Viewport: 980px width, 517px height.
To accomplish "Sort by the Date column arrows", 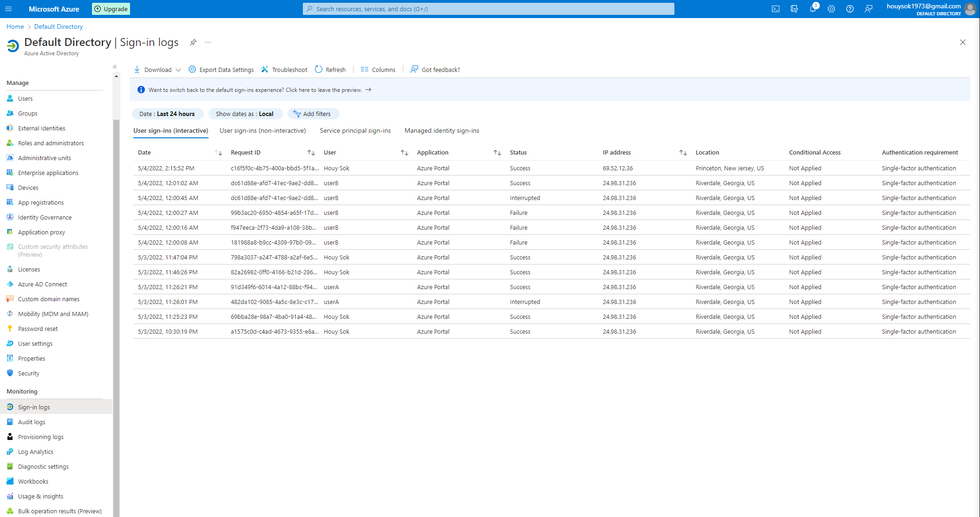I will (218, 153).
